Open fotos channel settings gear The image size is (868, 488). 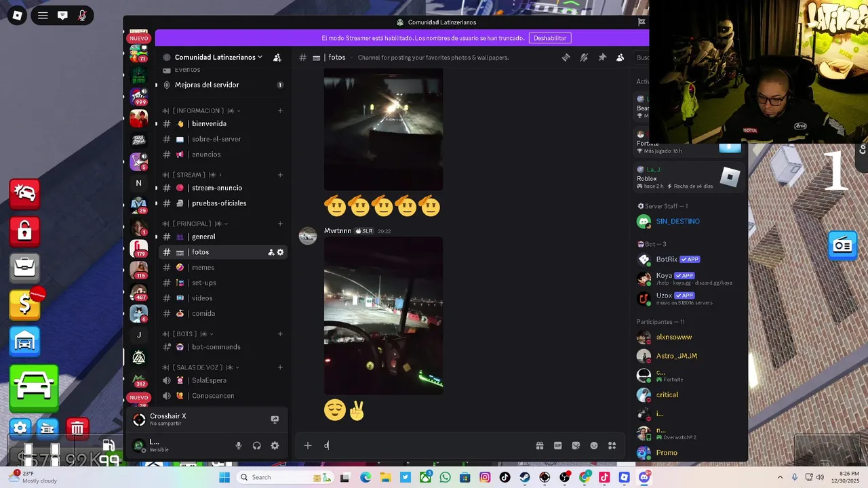[x=280, y=252]
